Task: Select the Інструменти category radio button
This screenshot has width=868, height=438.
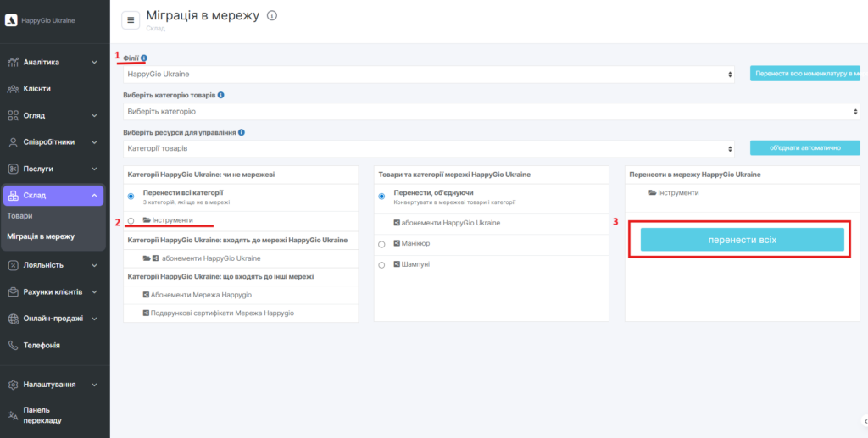Action: click(x=131, y=220)
